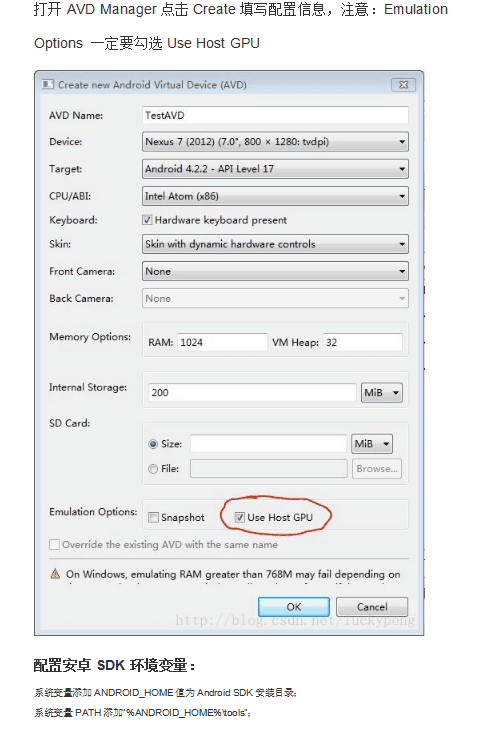490x729 pixels.
Task: Choose the SD Card File radio button
Action: (x=153, y=469)
